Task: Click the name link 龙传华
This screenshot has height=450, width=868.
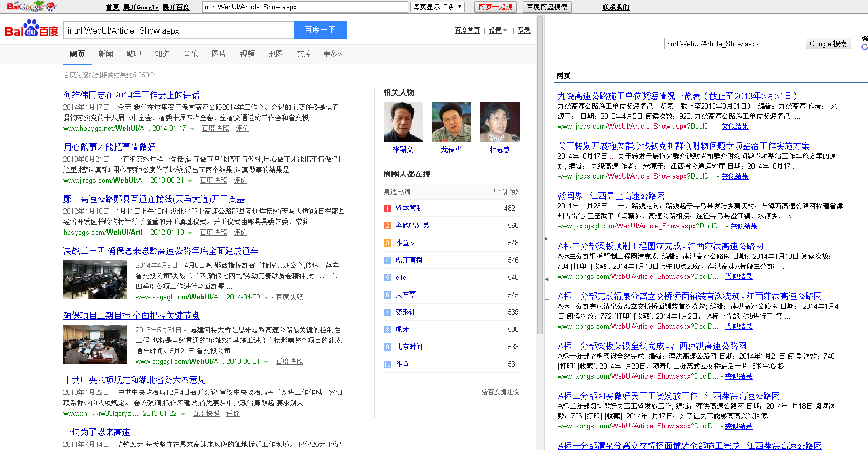Action: 451,150
